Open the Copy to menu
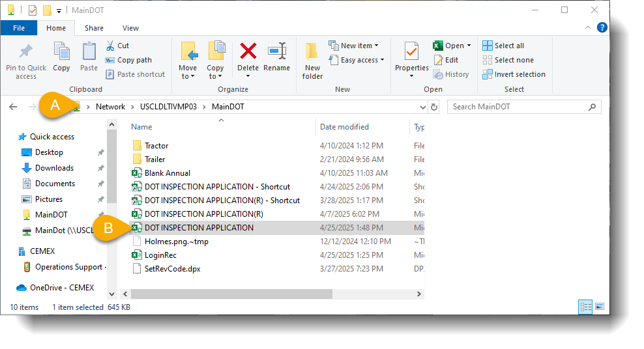The width and height of the screenshot is (644, 349). pos(215,61)
